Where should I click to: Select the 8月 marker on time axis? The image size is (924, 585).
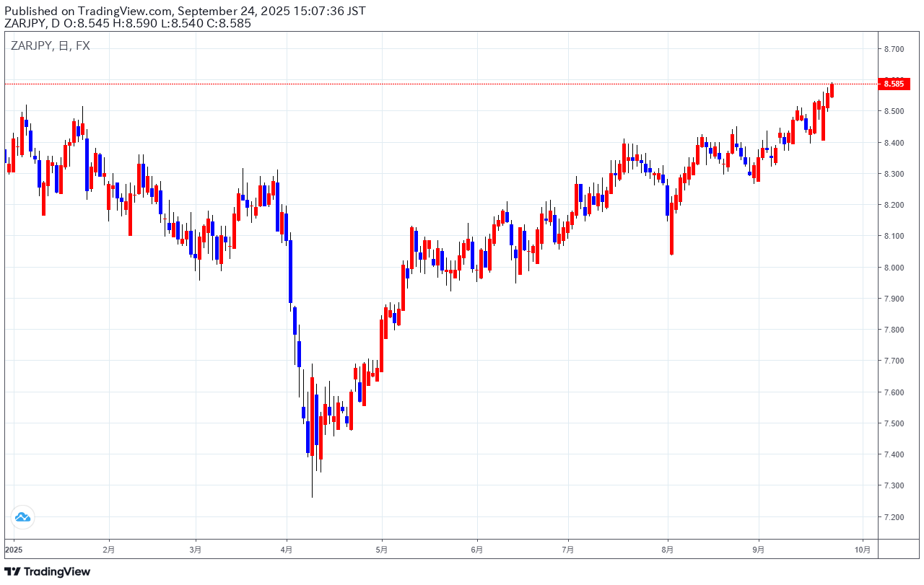click(x=668, y=550)
